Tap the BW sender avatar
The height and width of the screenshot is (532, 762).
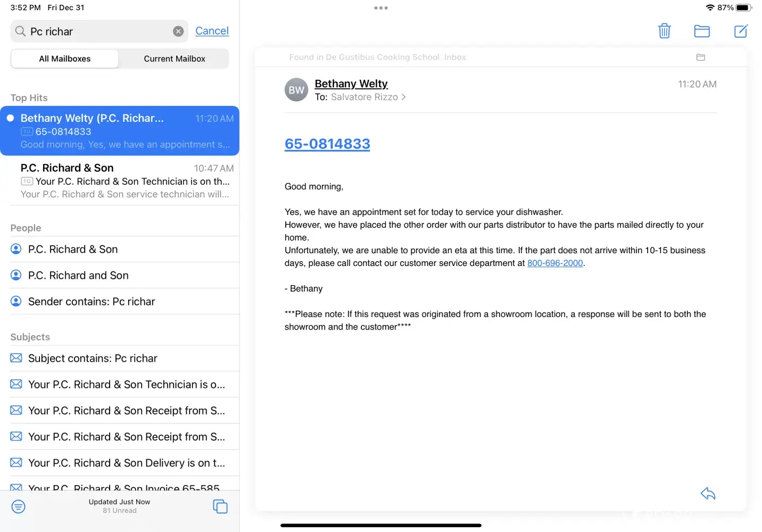[x=296, y=90]
